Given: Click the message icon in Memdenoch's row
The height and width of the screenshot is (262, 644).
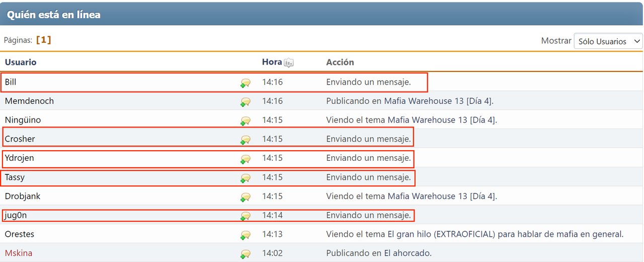Looking at the screenshot, I should pos(246,102).
